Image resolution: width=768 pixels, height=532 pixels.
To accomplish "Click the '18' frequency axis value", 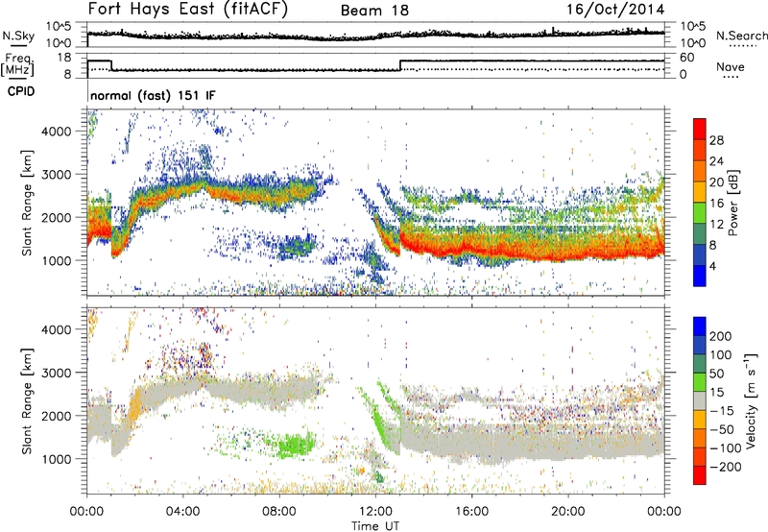I will pyautogui.click(x=64, y=58).
